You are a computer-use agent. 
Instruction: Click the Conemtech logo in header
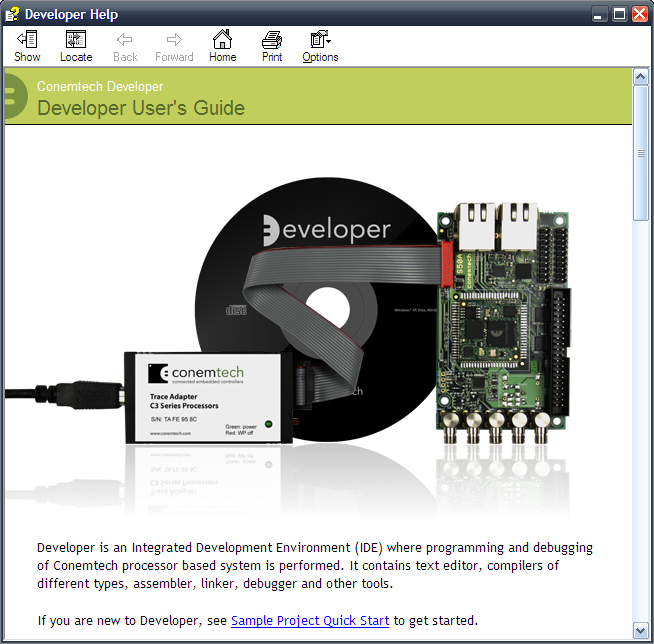16,96
